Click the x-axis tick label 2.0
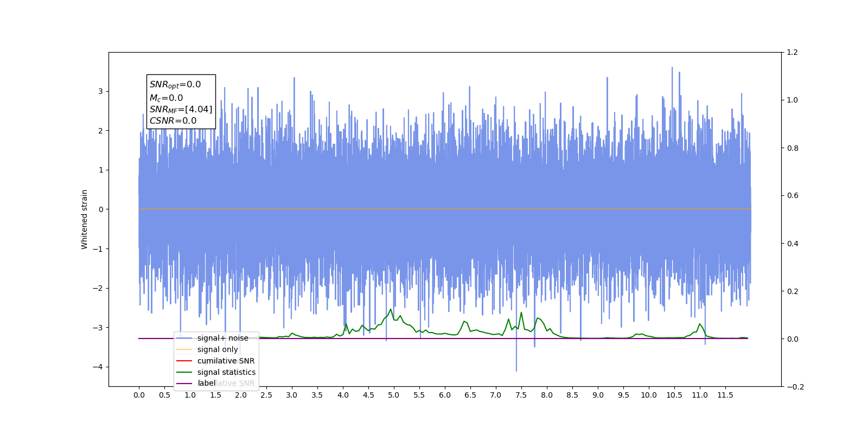 [x=241, y=395]
